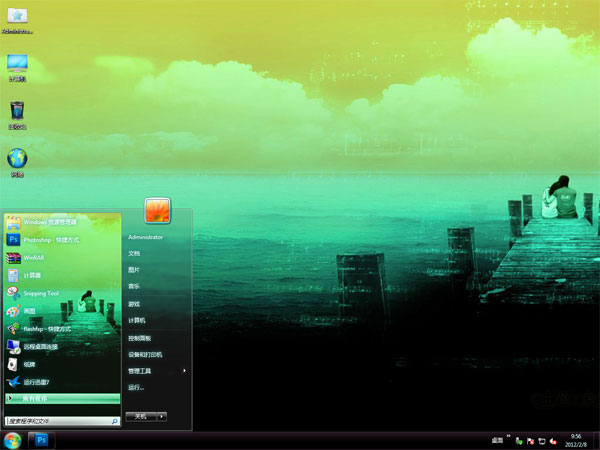Click the volume muted tray icon
Screen dimensions: 600x450
[x=552, y=441]
